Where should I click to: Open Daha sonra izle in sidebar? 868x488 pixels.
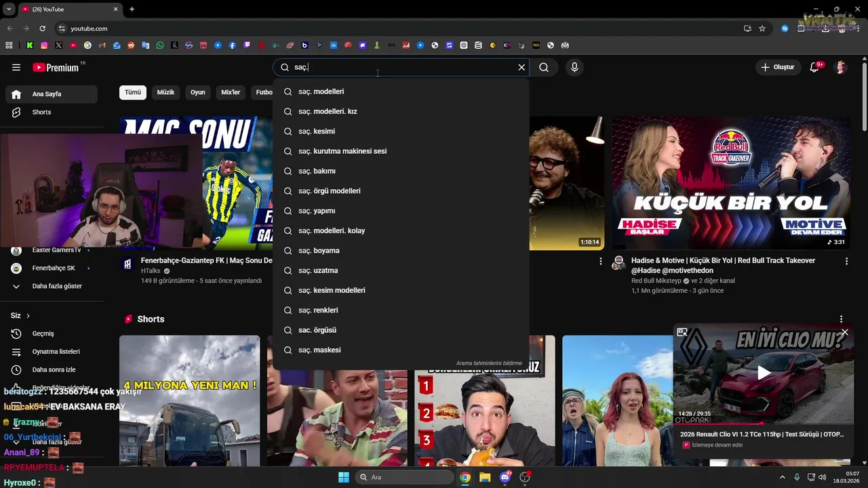point(52,370)
